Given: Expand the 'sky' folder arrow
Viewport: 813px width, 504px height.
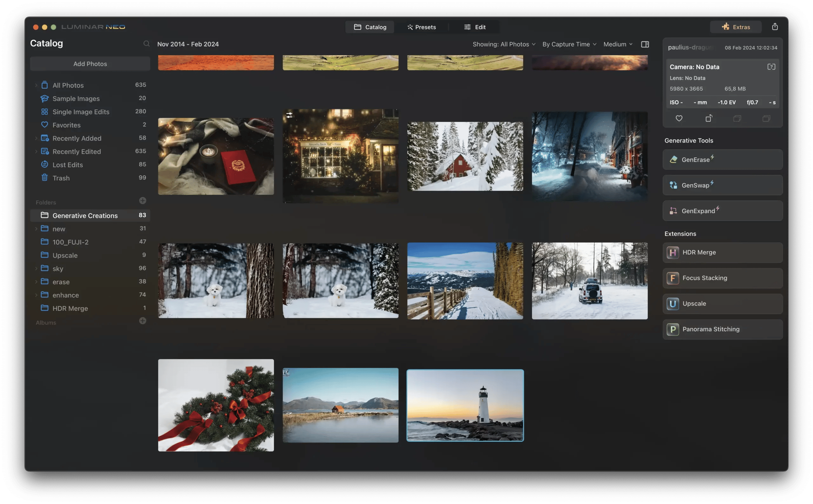Looking at the screenshot, I should pos(36,269).
